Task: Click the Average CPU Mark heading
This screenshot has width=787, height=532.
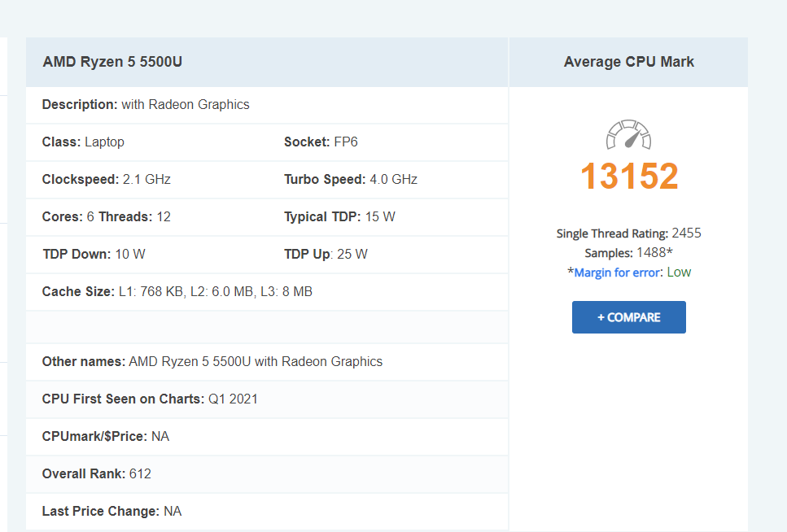Action: pos(628,62)
